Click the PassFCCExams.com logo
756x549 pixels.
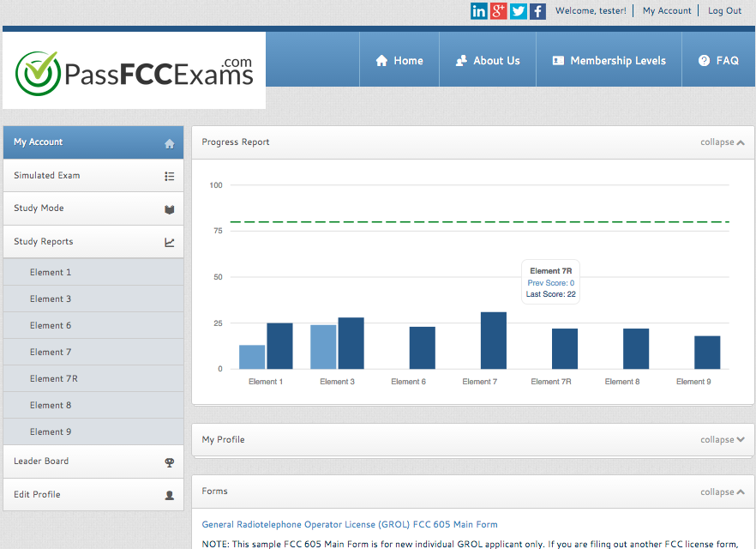135,73
